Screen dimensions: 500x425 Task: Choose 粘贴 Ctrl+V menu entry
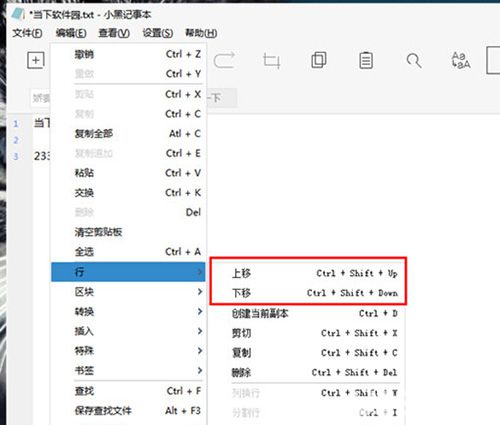[x=128, y=173]
